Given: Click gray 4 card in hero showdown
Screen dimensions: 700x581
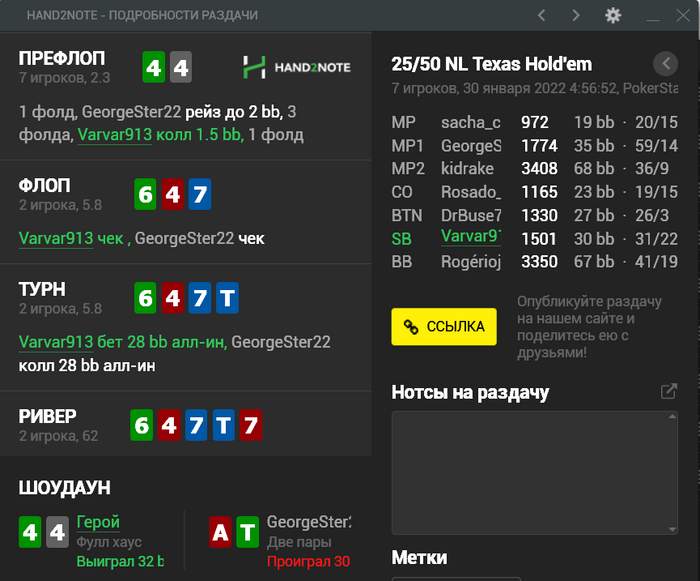Looking at the screenshot, I should 58,532.
